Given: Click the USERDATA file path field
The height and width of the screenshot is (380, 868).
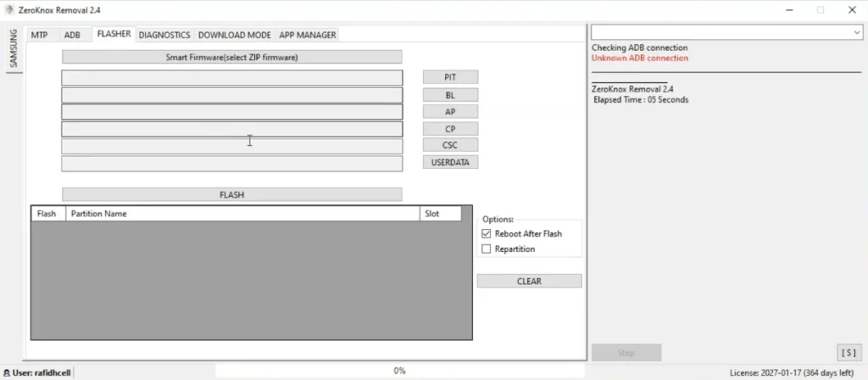Looking at the screenshot, I should [232, 164].
